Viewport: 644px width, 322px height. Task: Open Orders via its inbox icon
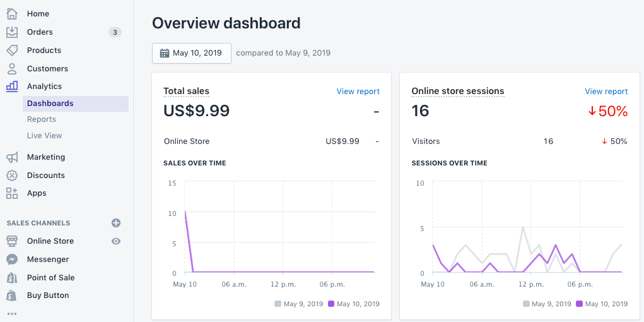12,32
